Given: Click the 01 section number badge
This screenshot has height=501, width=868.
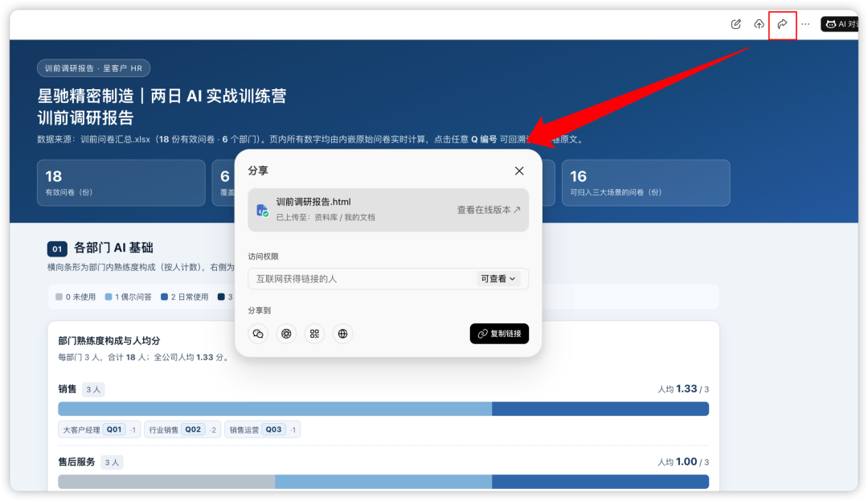Looking at the screenshot, I should point(57,248).
